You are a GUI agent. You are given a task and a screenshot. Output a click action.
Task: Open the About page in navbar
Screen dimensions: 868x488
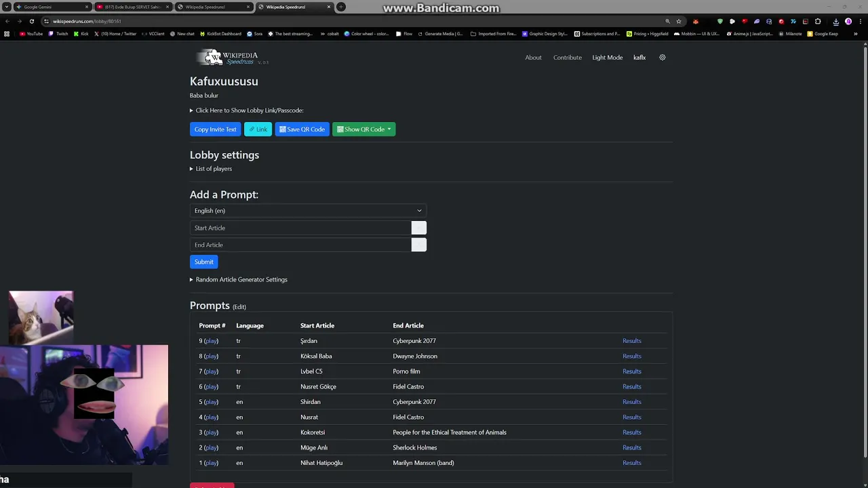(x=533, y=58)
